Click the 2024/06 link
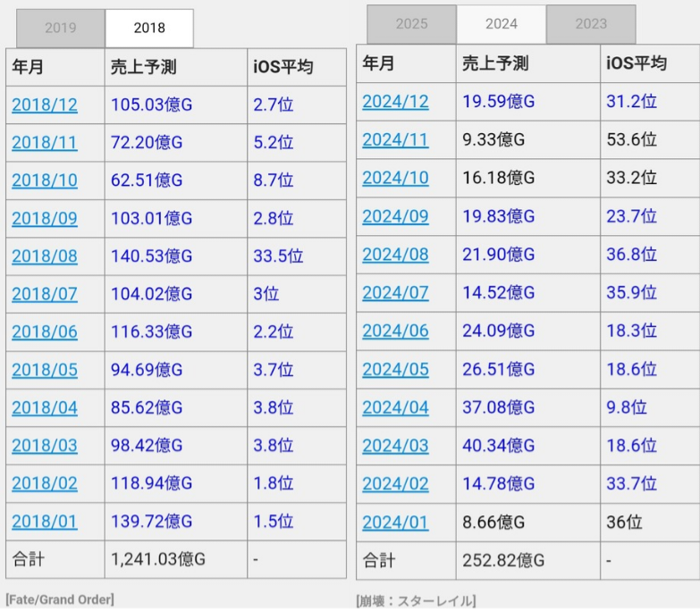This screenshot has width=700, height=611. click(395, 331)
